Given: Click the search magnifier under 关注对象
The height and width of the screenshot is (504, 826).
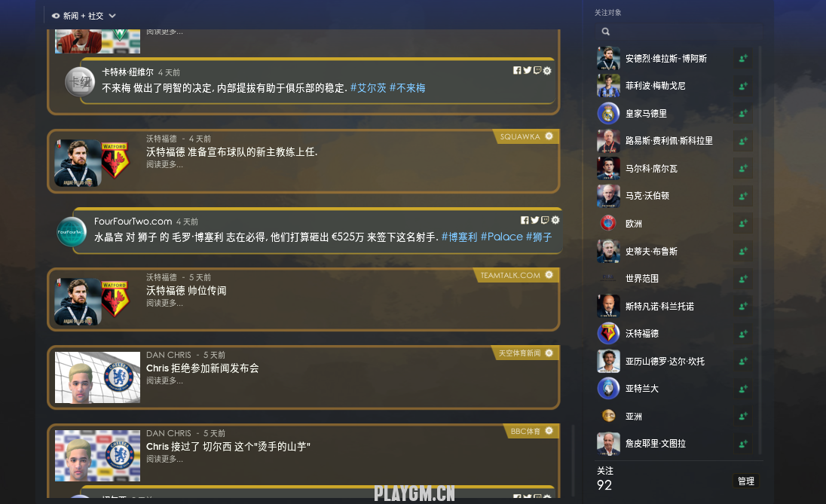Looking at the screenshot, I should [x=606, y=32].
